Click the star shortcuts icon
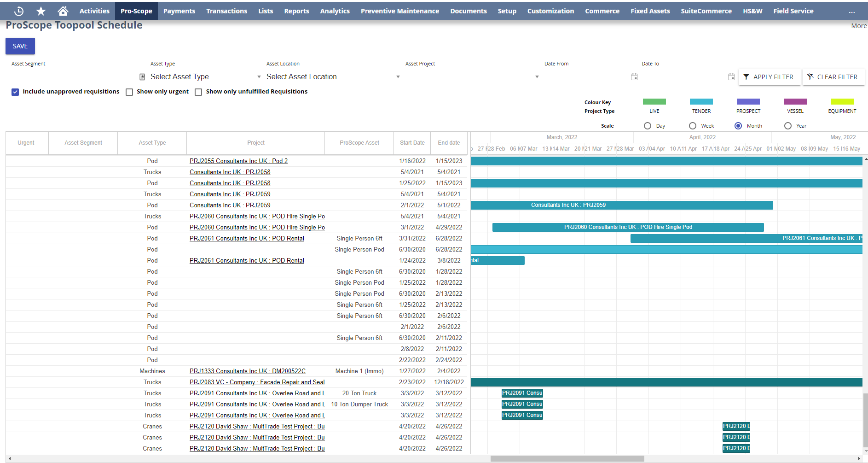The width and height of the screenshot is (868, 463). pos(41,11)
